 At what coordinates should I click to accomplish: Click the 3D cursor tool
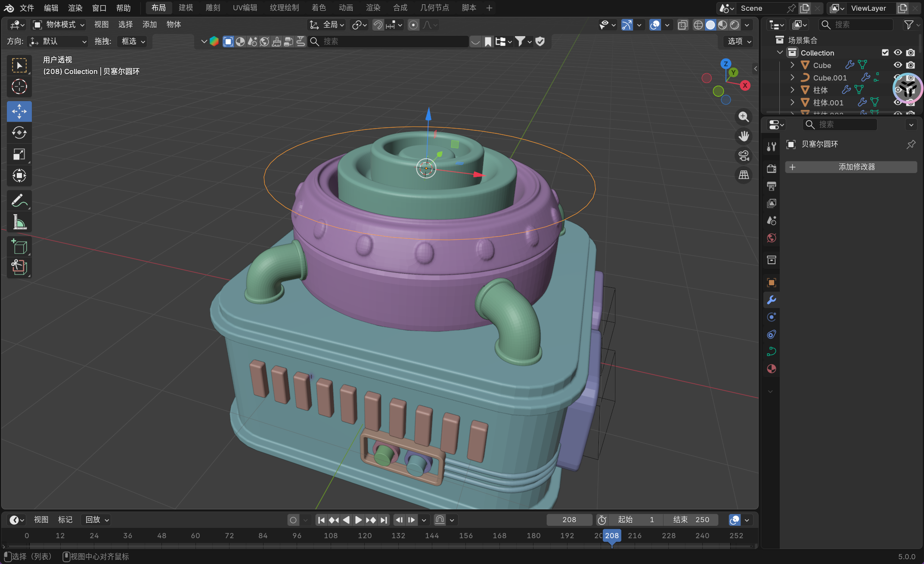click(x=19, y=87)
